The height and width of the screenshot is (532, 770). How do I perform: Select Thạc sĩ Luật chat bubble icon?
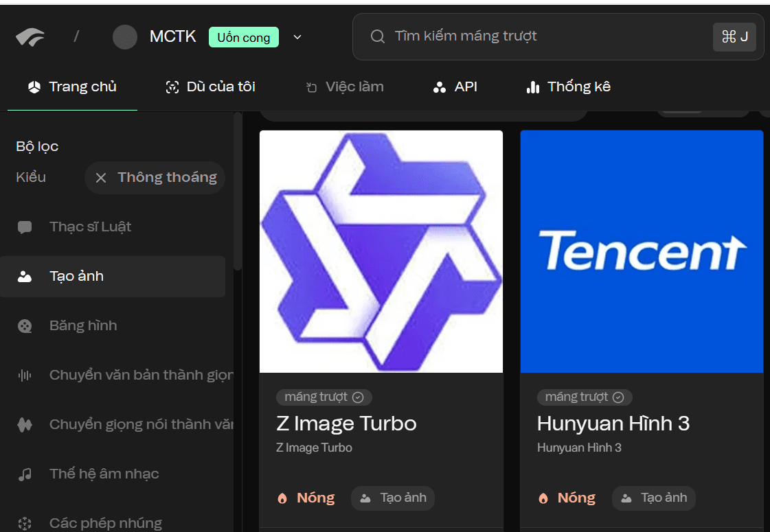click(x=25, y=227)
